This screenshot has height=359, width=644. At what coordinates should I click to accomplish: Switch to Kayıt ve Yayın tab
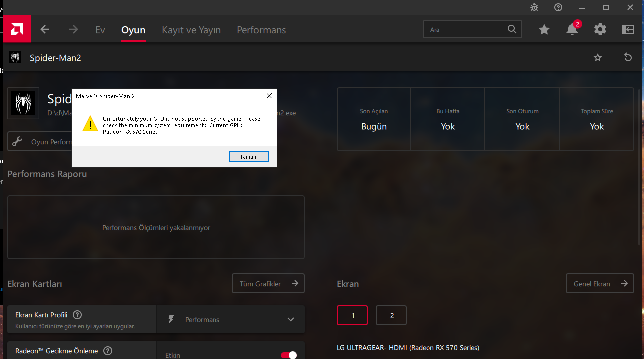tap(191, 30)
